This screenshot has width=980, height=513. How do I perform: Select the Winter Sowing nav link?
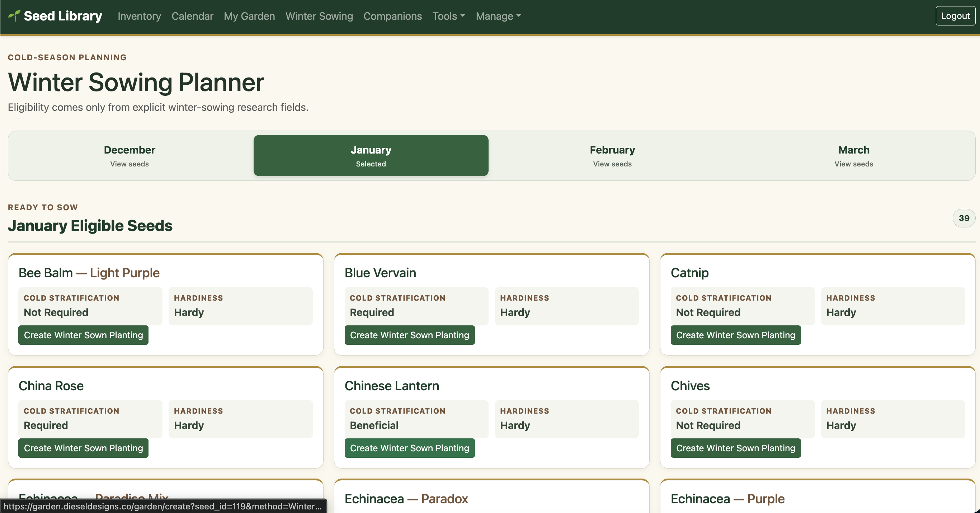319,16
